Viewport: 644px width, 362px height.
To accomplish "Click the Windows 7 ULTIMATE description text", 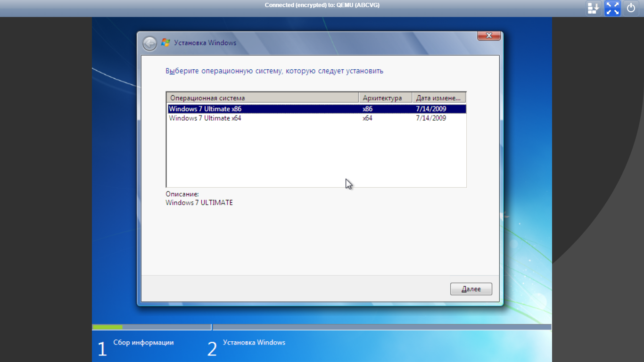I will 199,203.
